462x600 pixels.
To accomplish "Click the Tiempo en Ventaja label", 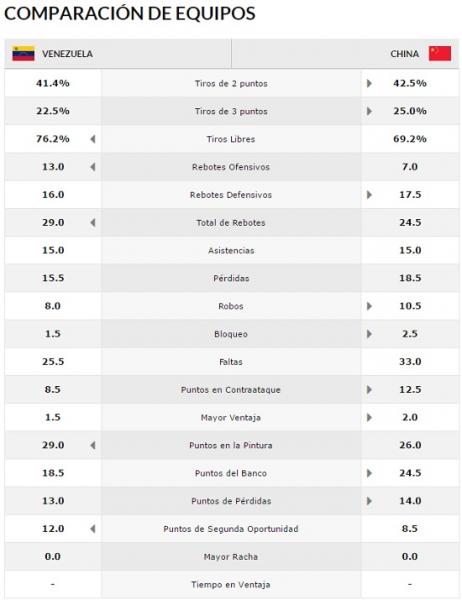I will pyautogui.click(x=231, y=585).
